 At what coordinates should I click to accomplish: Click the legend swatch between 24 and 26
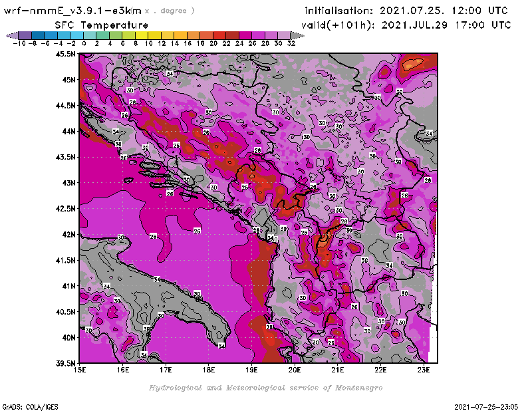point(245,36)
